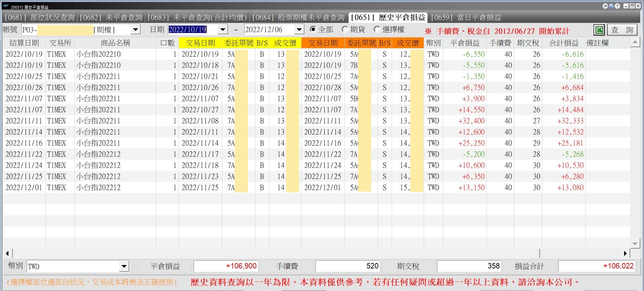Click the left arrow of horizontal scrollbar
644x291 pixels.
[x=7, y=253]
